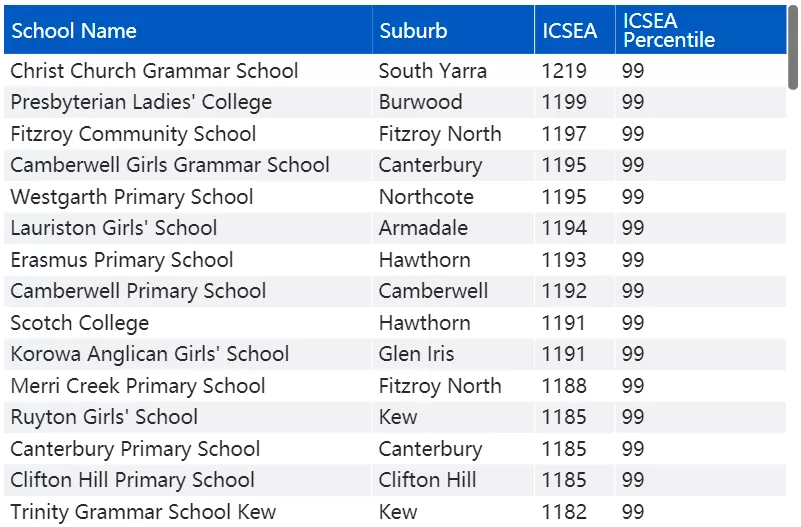The image size is (801, 527).
Task: Click the vertical scrollbar thumb
Action: coord(793,47)
